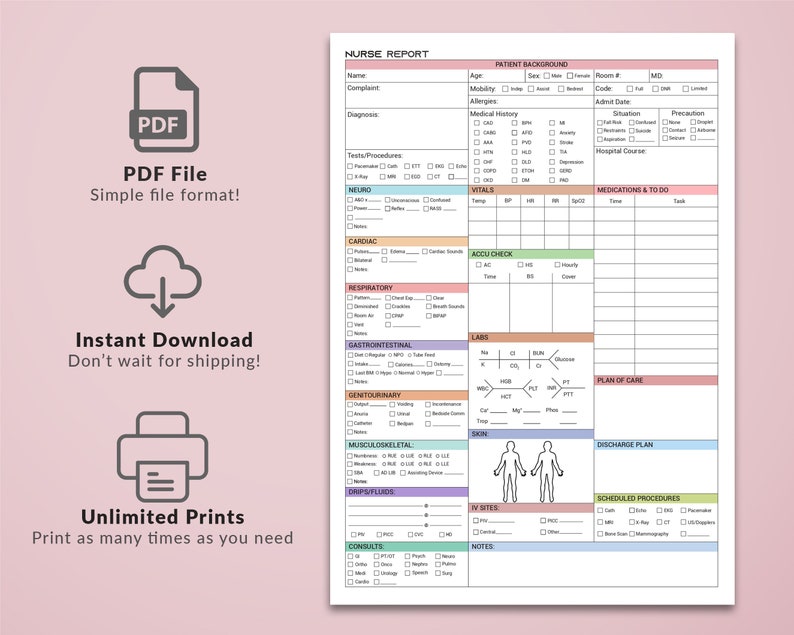
Task: Click the DISCHARGE PLAN header
Action: (x=656, y=445)
